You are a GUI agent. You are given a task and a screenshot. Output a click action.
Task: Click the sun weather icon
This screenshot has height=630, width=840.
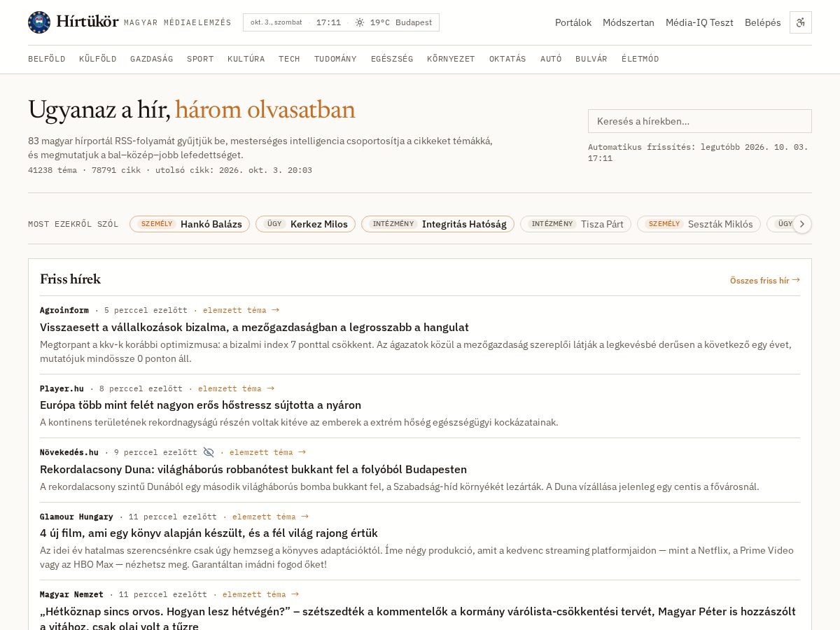(x=360, y=22)
